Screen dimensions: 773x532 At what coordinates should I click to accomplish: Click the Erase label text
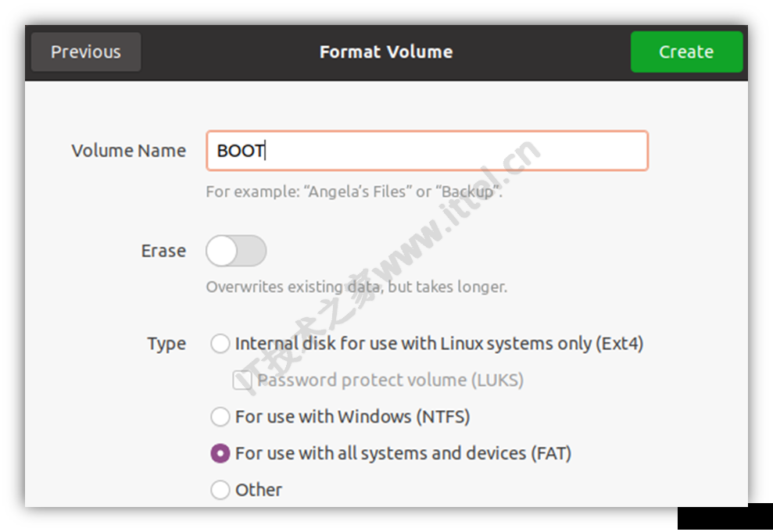click(x=163, y=251)
